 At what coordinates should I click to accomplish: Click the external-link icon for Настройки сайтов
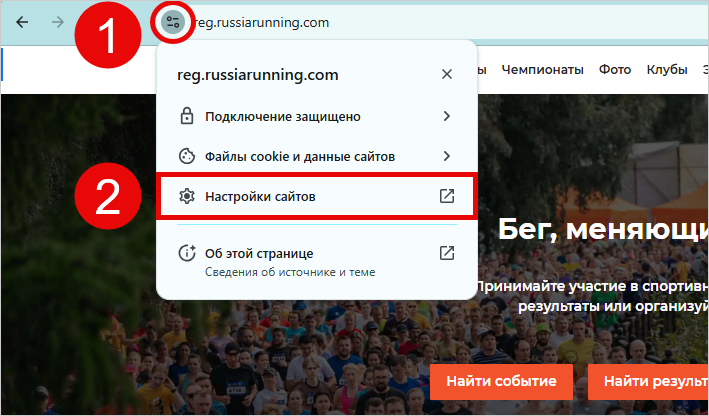pos(447,196)
